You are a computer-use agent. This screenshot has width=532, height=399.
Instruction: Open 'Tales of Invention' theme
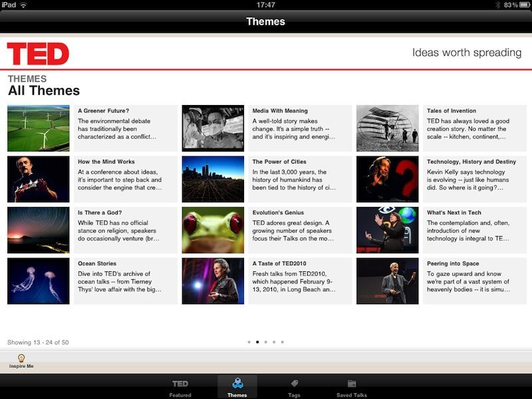click(452, 111)
